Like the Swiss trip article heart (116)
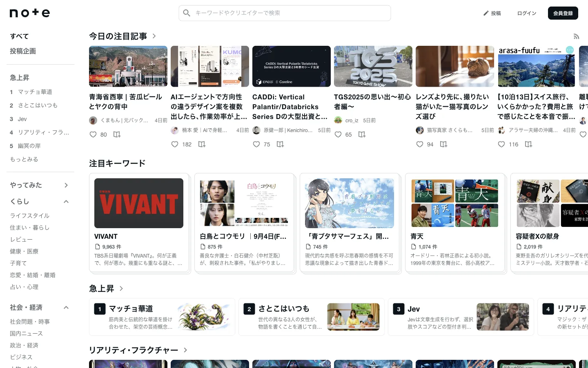 (x=501, y=144)
